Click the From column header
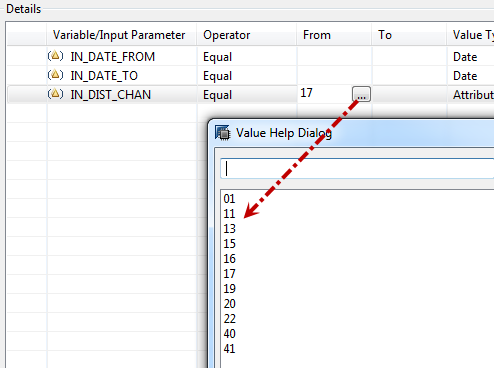Viewport: 494px width, 368px height. (334, 35)
